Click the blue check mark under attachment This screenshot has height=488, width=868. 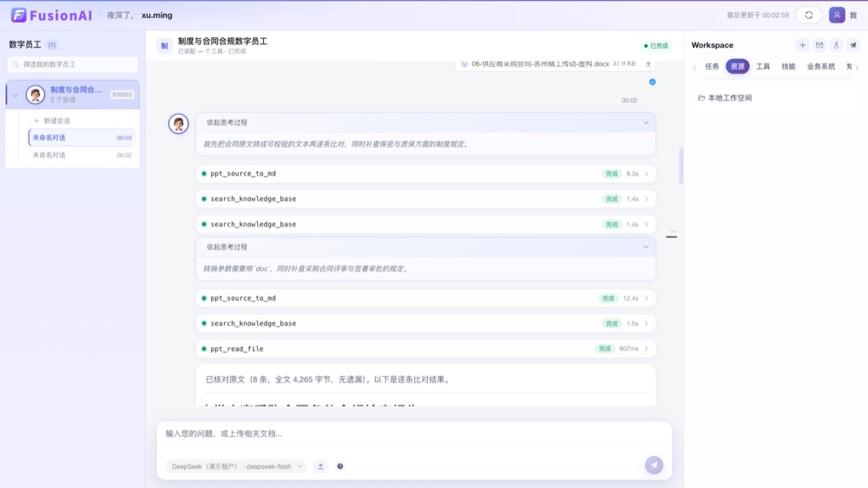652,82
